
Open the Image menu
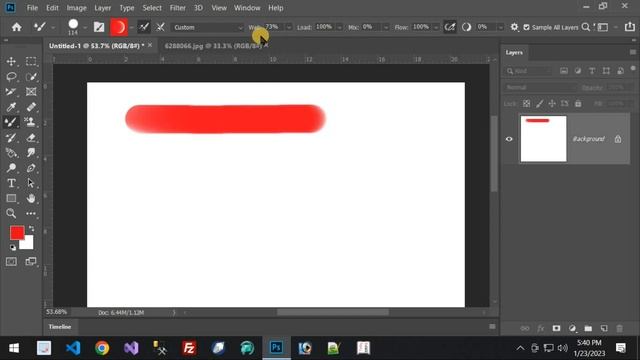point(76,8)
